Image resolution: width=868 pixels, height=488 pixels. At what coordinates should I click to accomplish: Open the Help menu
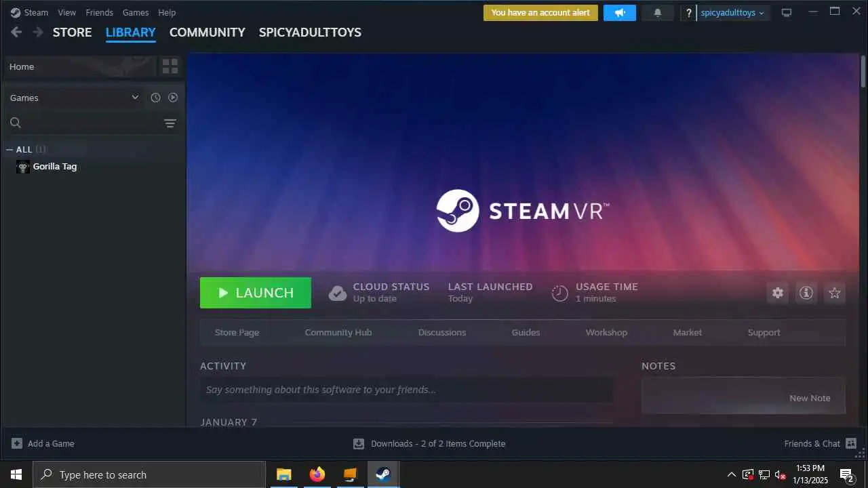pos(167,13)
